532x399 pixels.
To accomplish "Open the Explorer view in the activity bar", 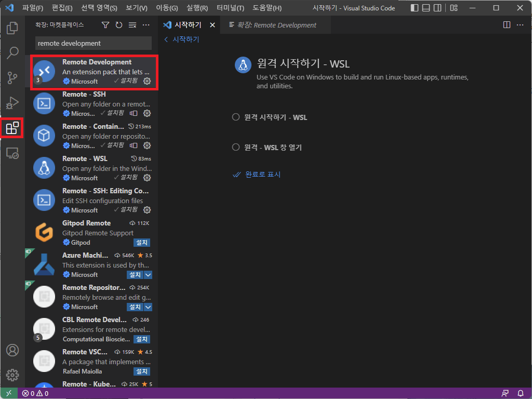I will (x=12, y=28).
